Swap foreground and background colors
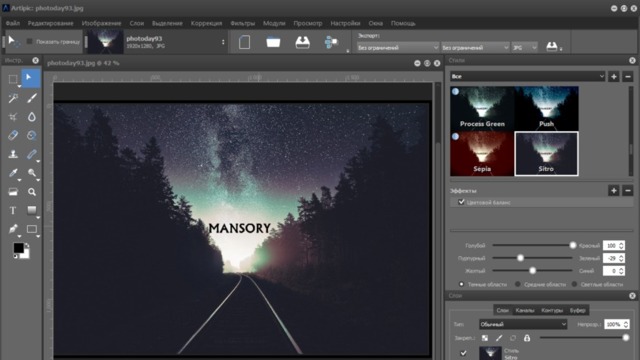 27,246
